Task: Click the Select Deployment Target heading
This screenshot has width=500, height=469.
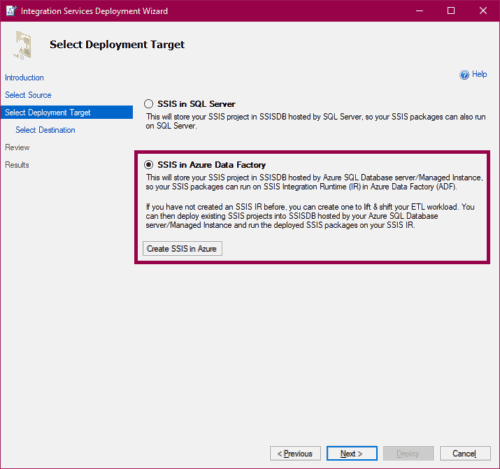Action: [117, 44]
